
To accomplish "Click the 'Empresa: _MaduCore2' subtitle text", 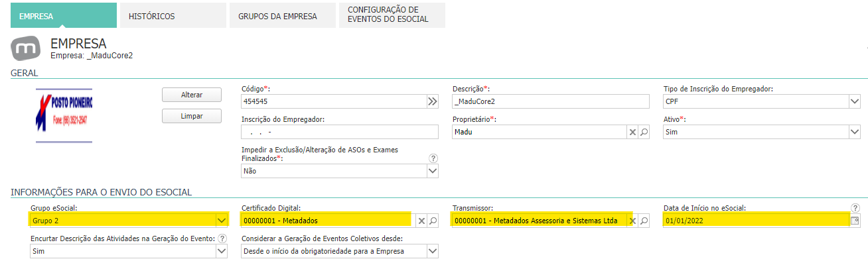I will 92,56.
